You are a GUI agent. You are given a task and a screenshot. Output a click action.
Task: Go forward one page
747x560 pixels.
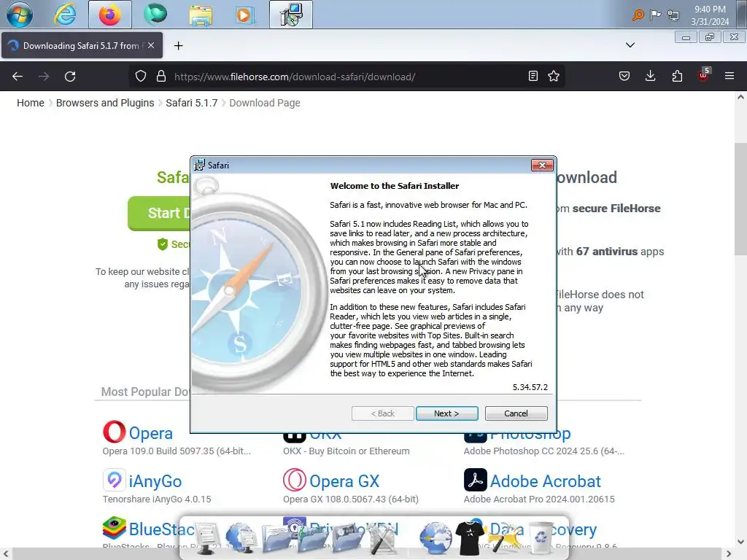(44, 76)
